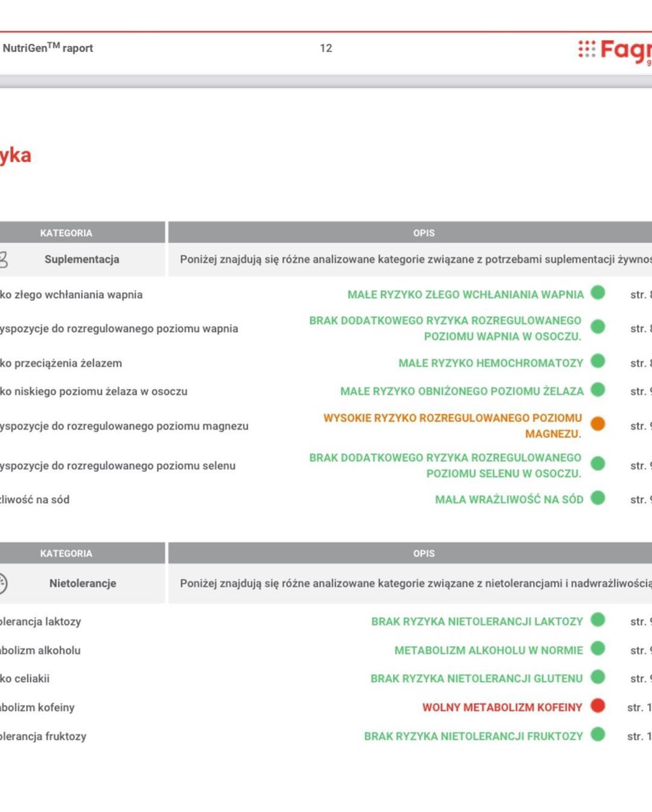Click OPIS header above Nietolerancje description
Screen dimensions: 652x812
coord(424,553)
